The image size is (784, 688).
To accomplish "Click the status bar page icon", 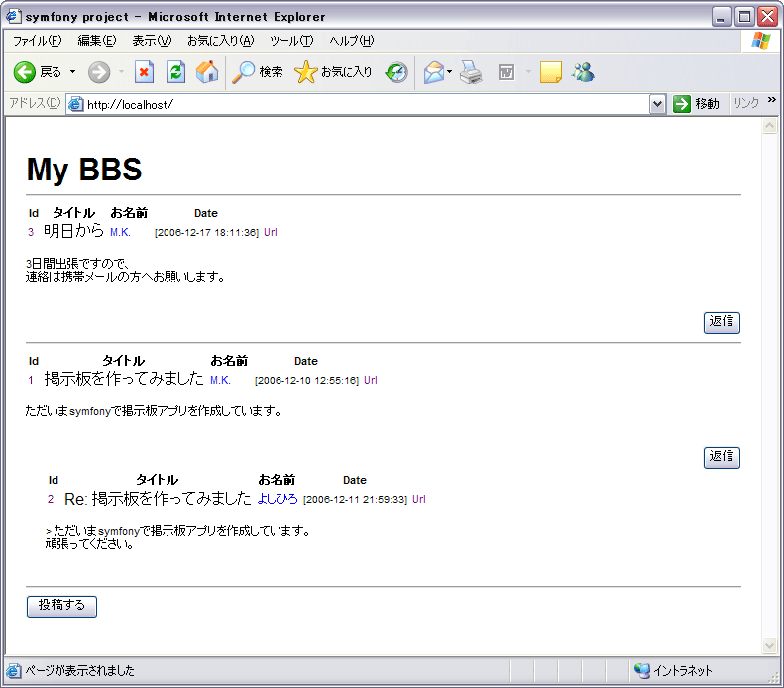I will (14, 670).
